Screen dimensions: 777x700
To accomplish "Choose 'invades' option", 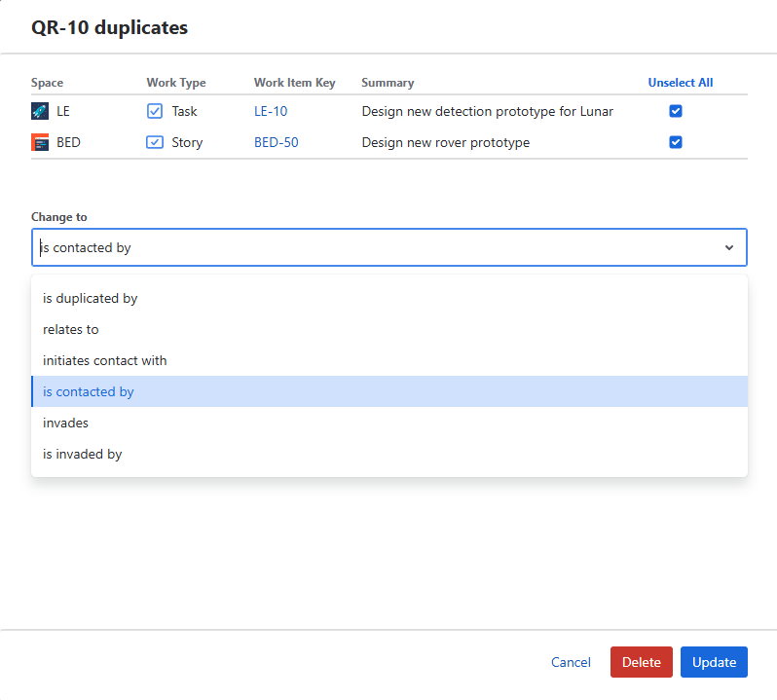I will [389, 423].
